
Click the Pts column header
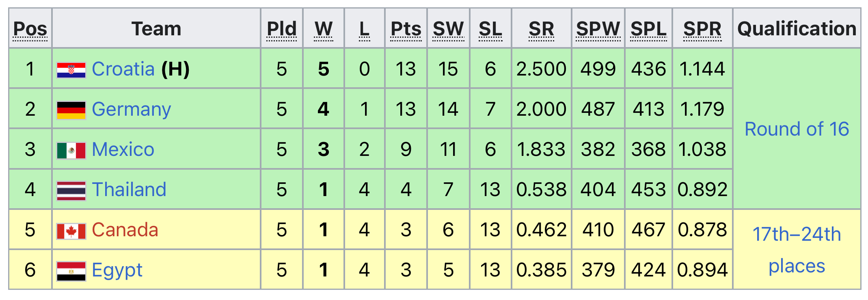pos(406,29)
